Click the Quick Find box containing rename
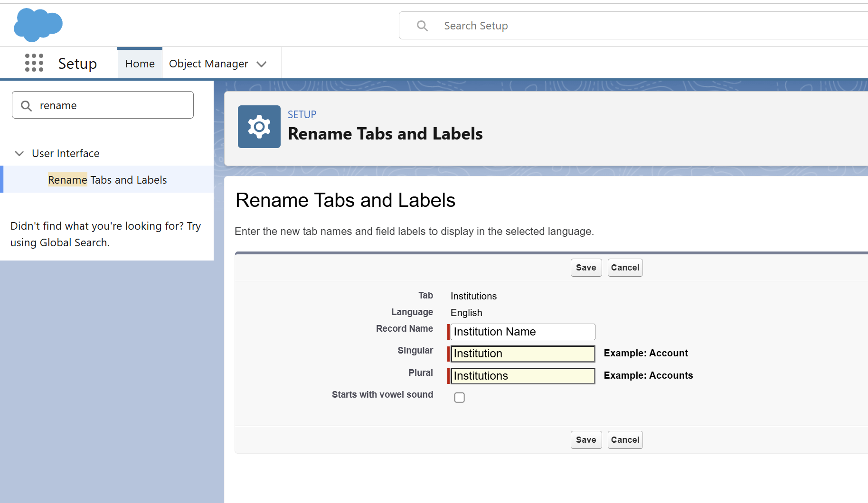The height and width of the screenshot is (503, 868). click(x=103, y=105)
